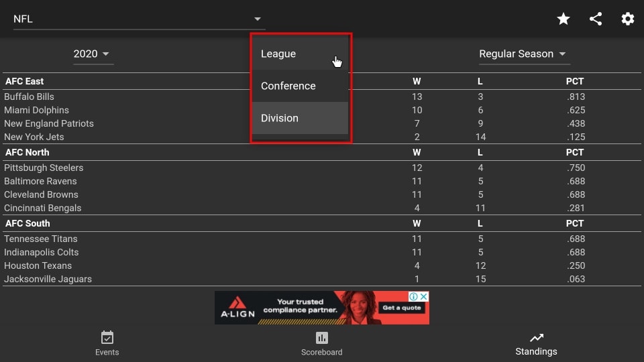This screenshot has height=362, width=644.
Task: Open the Buffalo Bills team row
Action: [x=321, y=97]
